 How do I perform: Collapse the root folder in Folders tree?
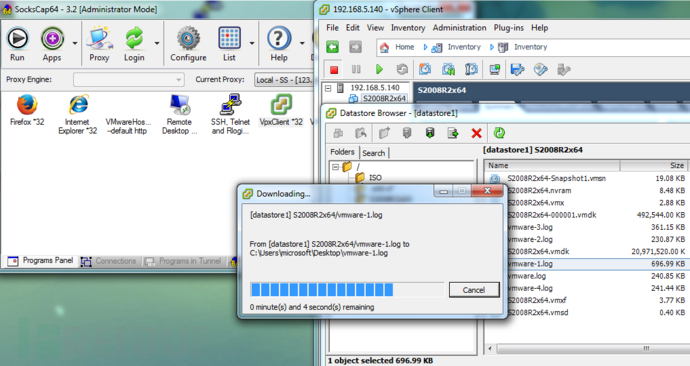point(335,167)
